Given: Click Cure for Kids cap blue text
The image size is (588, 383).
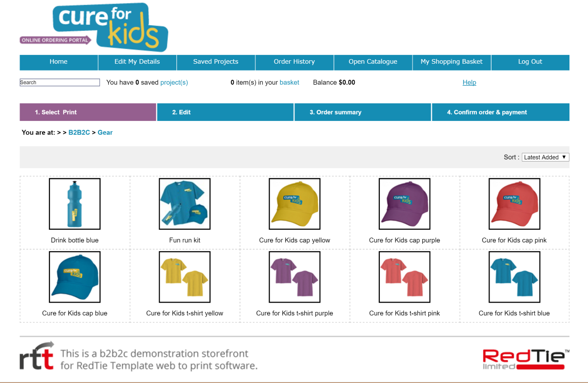Looking at the screenshot, I should pyautogui.click(x=75, y=313).
